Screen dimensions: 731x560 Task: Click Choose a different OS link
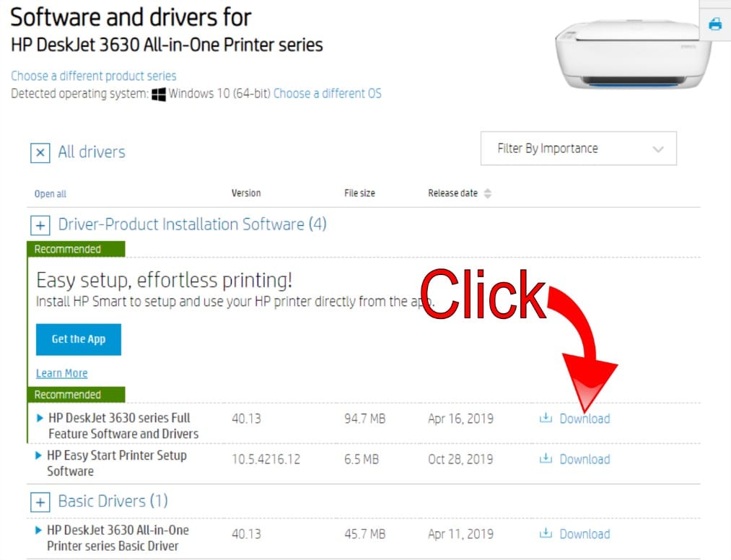tap(328, 93)
